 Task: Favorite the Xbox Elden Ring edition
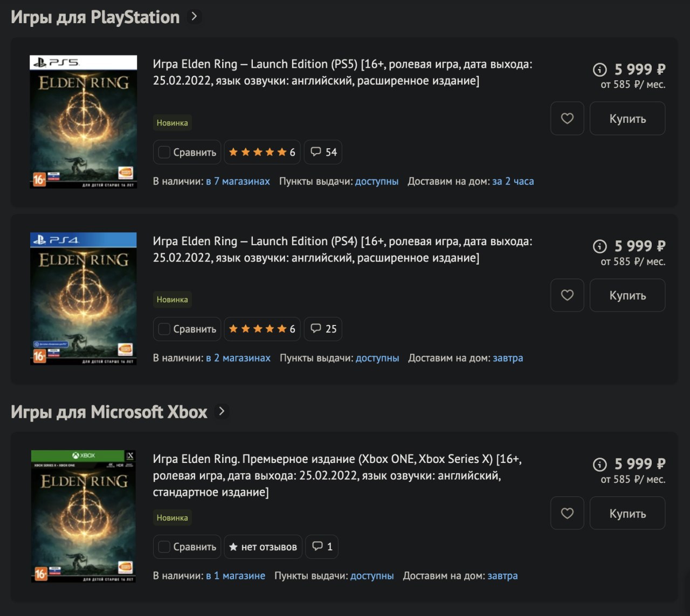[567, 514]
